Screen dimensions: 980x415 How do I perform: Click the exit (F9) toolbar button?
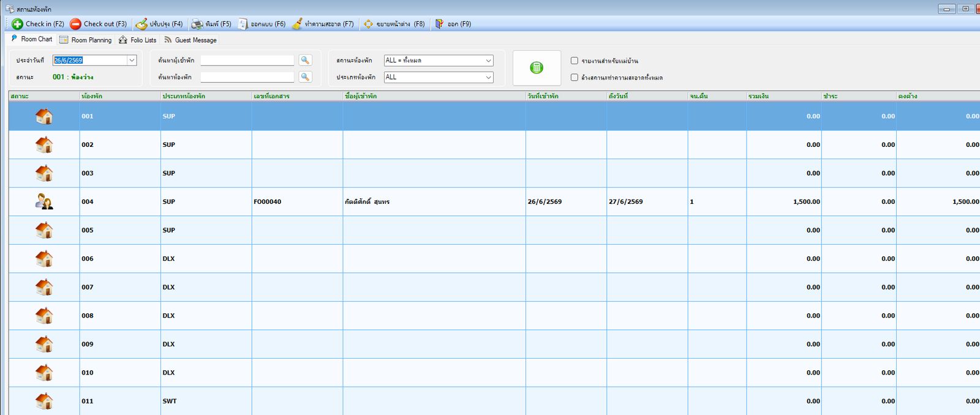pyautogui.click(x=453, y=24)
